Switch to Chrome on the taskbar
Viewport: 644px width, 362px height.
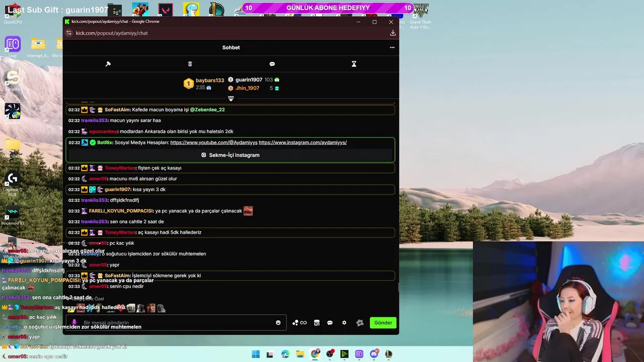click(x=315, y=354)
